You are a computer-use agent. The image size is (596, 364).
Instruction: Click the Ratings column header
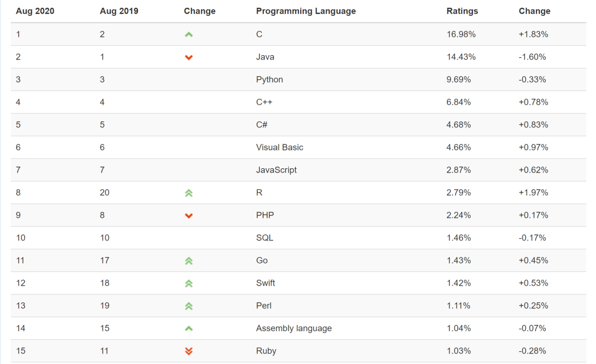pos(462,11)
